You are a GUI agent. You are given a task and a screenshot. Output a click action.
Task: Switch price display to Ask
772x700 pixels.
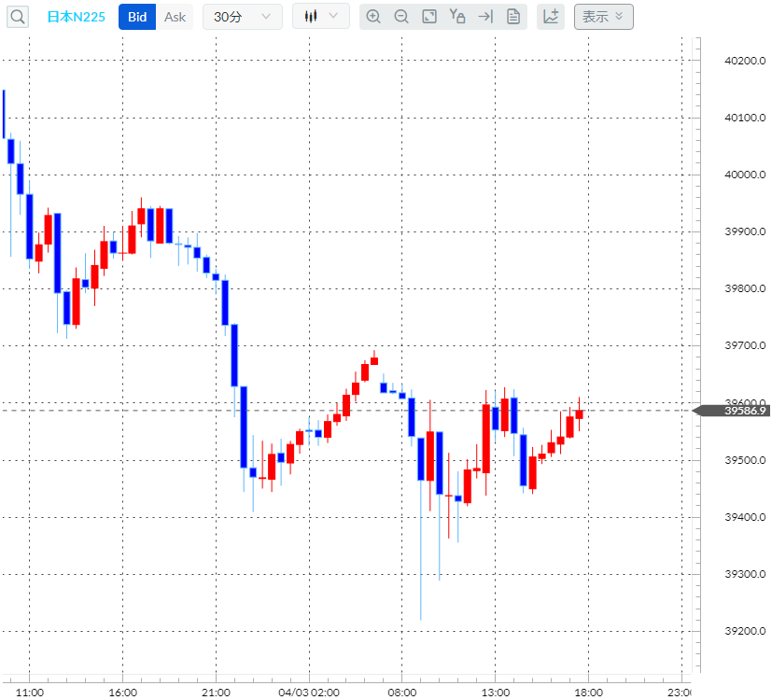(x=175, y=17)
